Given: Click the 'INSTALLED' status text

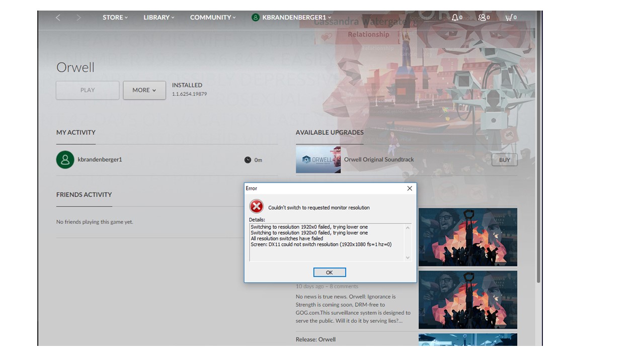Looking at the screenshot, I should point(187,85).
